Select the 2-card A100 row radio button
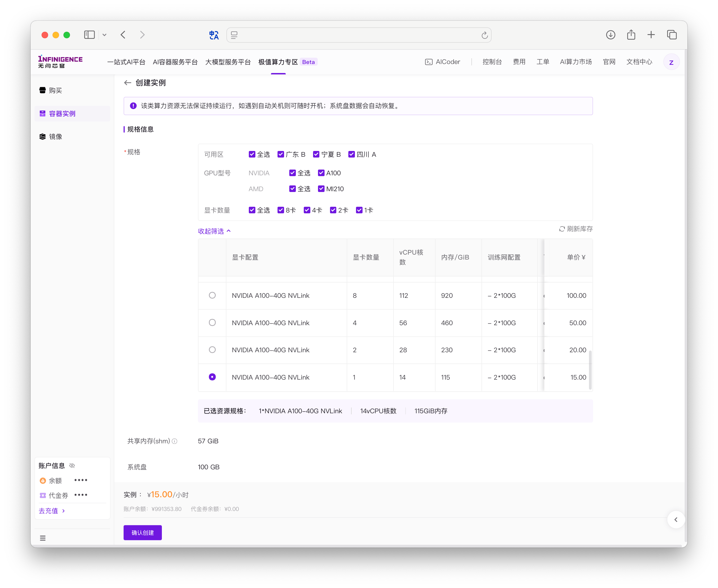The height and width of the screenshot is (588, 718). click(x=212, y=350)
